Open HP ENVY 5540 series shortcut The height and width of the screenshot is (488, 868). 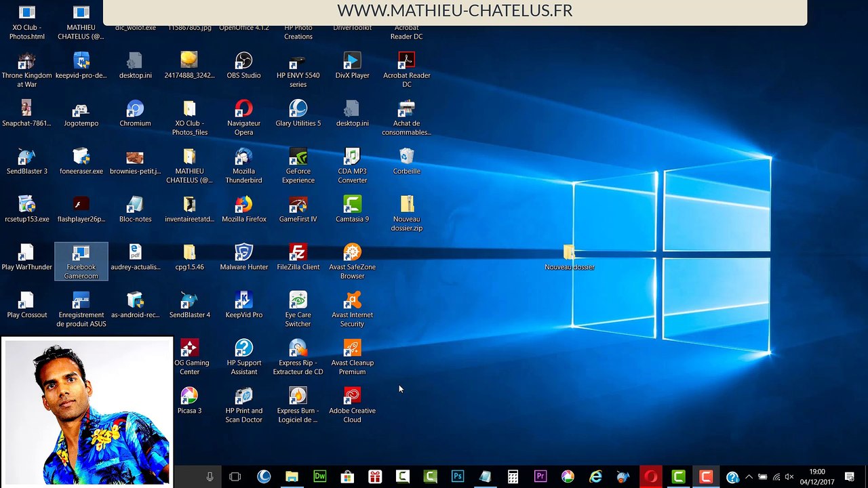point(298,70)
